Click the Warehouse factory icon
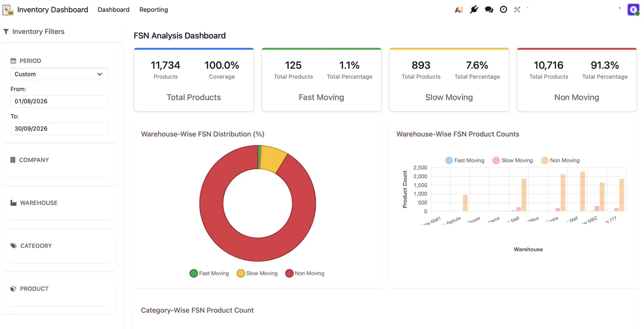This screenshot has height=329, width=644. click(14, 203)
